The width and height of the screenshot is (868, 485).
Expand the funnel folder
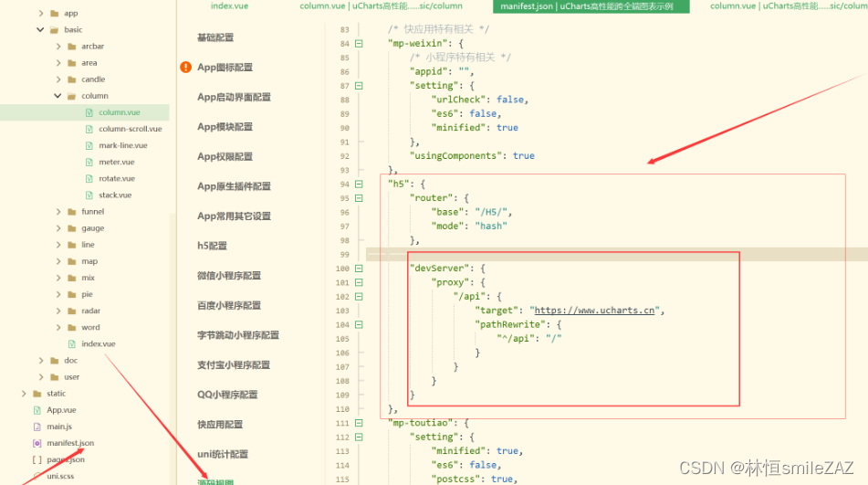tap(58, 212)
